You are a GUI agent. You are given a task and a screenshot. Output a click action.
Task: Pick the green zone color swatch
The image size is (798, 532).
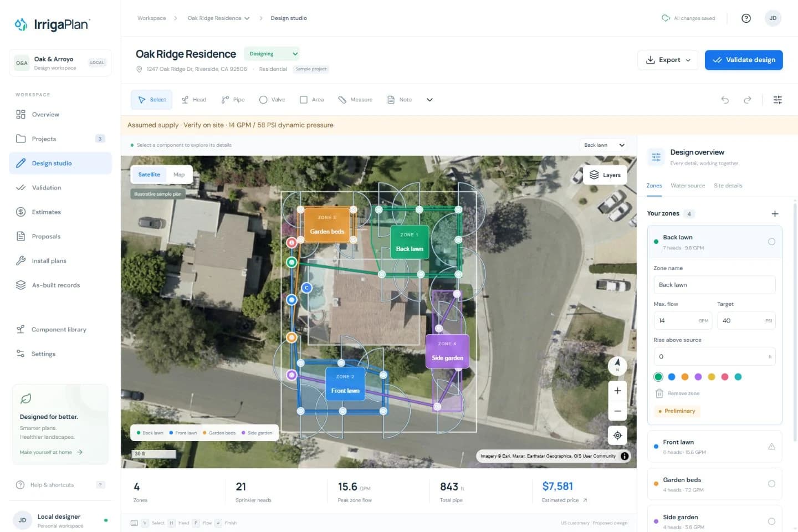[x=658, y=377]
